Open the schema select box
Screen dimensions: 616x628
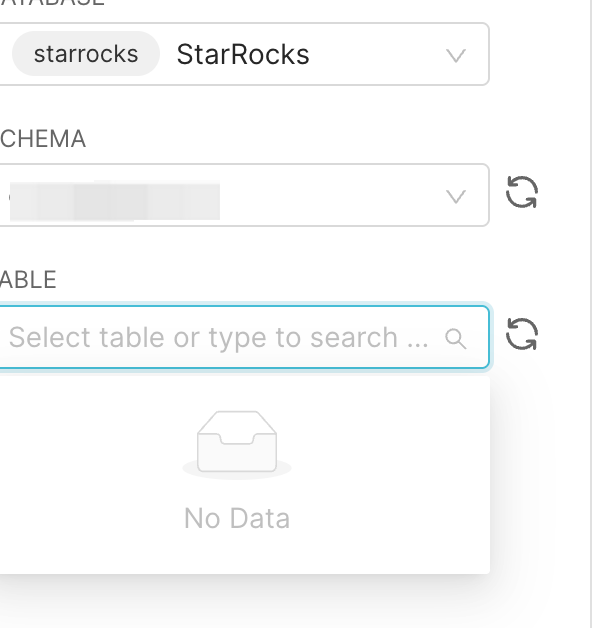pyautogui.click(x=244, y=195)
